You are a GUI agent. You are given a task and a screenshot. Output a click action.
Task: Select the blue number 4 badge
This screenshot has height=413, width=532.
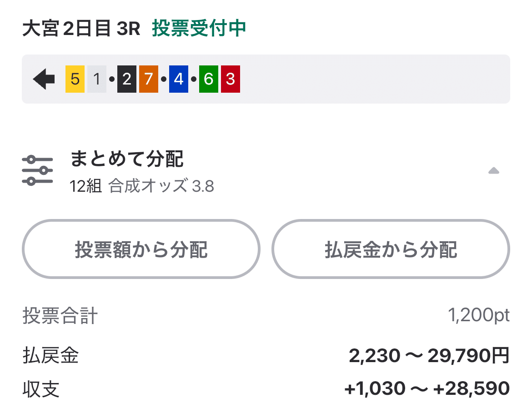click(178, 79)
